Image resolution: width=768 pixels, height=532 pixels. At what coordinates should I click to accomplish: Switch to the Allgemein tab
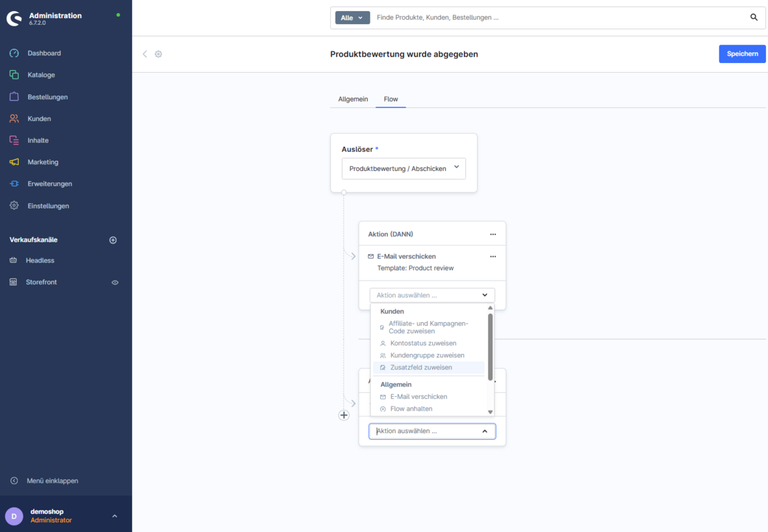[x=352, y=99]
